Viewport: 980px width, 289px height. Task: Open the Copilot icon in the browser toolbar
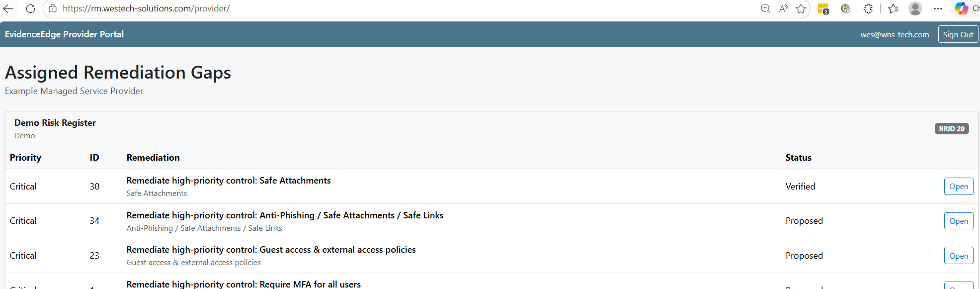pos(961,8)
